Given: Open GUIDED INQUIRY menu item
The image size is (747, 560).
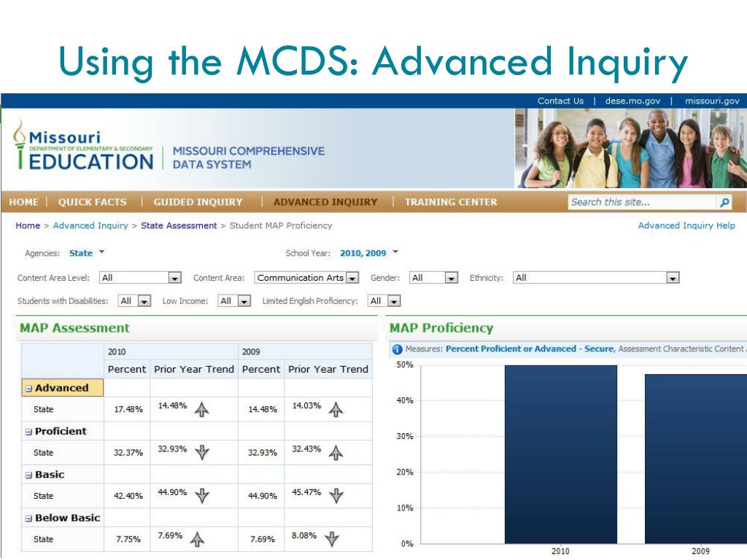Looking at the screenshot, I should (198, 202).
